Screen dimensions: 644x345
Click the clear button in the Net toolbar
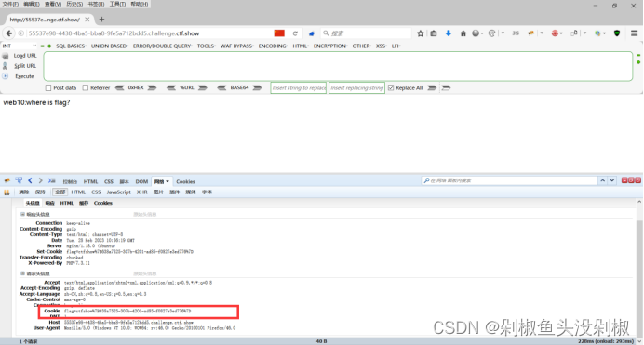click(24, 192)
